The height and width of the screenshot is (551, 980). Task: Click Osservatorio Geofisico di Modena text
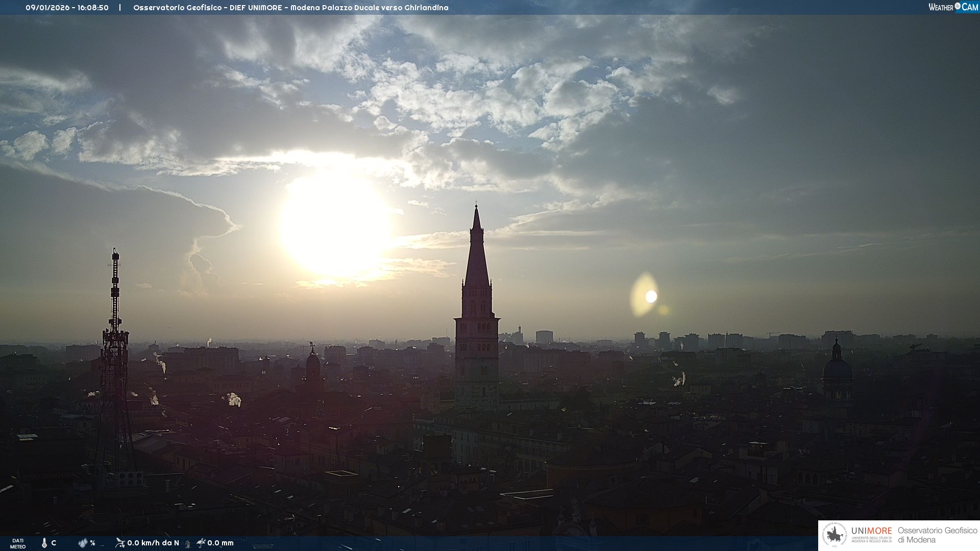(937, 535)
